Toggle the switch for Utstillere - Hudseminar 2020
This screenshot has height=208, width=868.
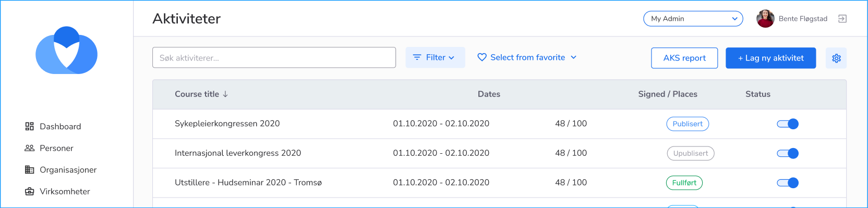(x=788, y=182)
